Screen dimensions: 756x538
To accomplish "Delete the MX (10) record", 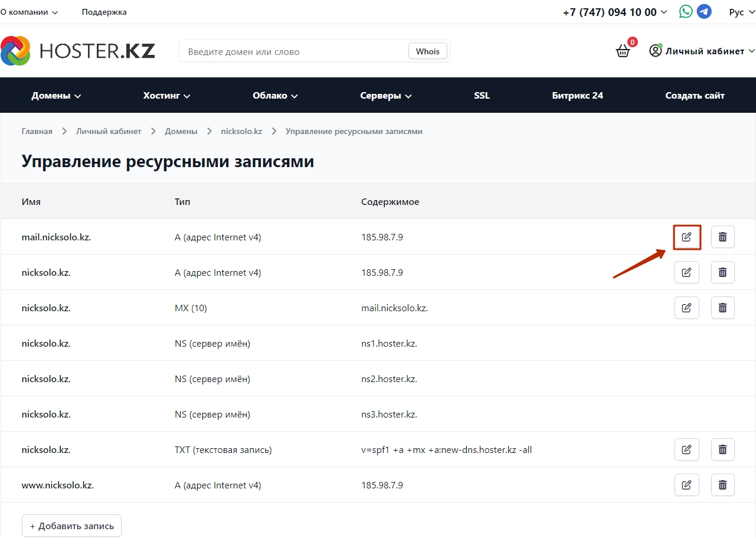I will pos(722,308).
